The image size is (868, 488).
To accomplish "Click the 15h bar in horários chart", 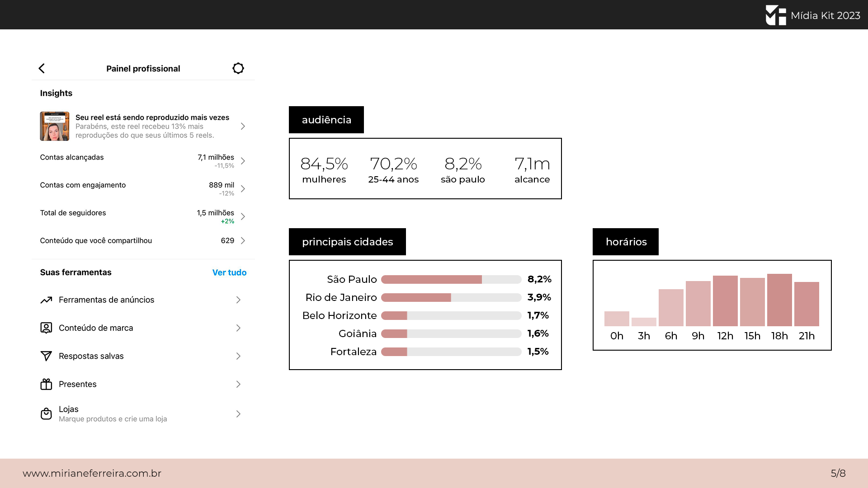I will [752, 302].
